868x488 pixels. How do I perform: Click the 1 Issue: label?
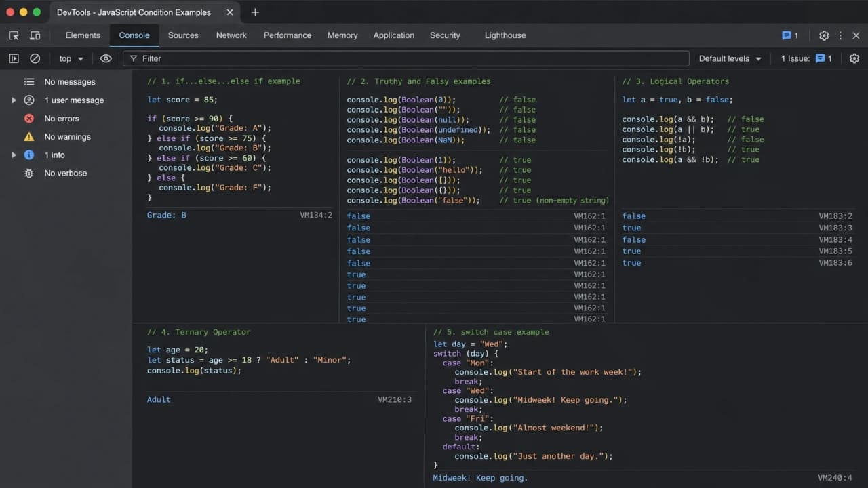[x=795, y=58]
